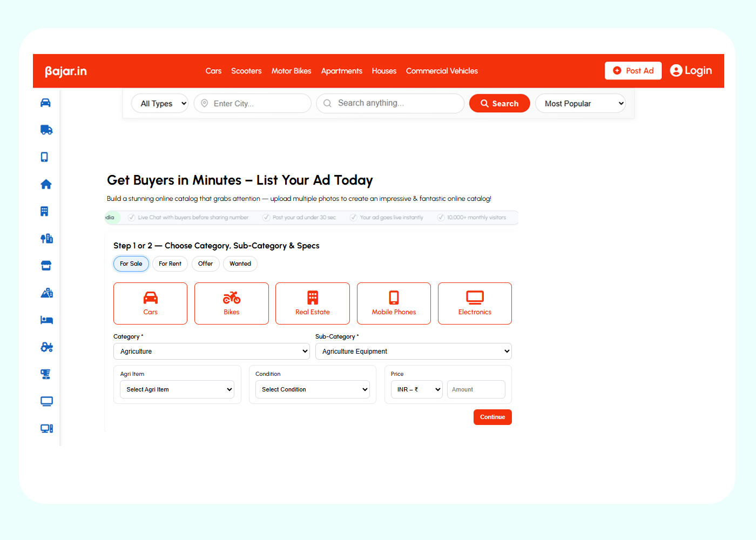Select the Cars icon in the sidebar
Image resolution: width=756 pixels, height=540 pixels.
pyautogui.click(x=46, y=103)
